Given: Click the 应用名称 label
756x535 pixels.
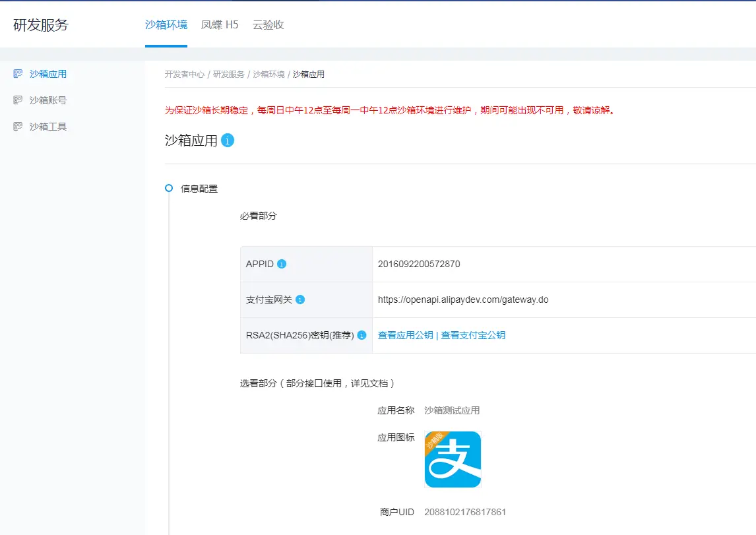Looking at the screenshot, I should click(x=396, y=410).
